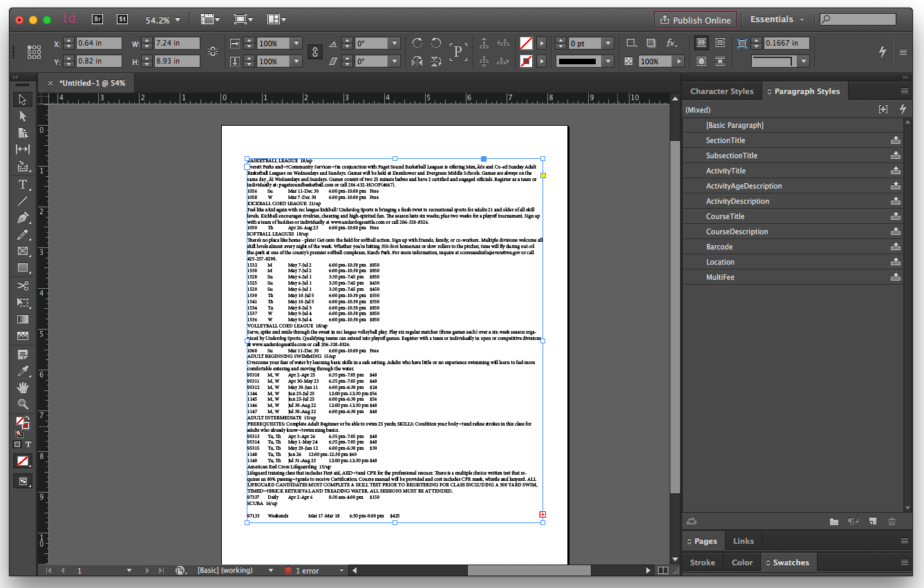Select the Gradient Swatch tool
The image size is (924, 588).
tap(23, 319)
